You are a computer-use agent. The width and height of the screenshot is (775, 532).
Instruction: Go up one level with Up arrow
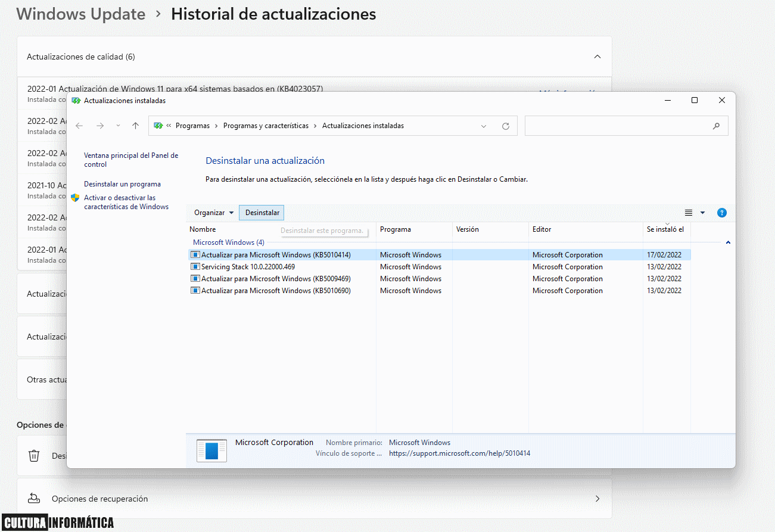pos(135,126)
